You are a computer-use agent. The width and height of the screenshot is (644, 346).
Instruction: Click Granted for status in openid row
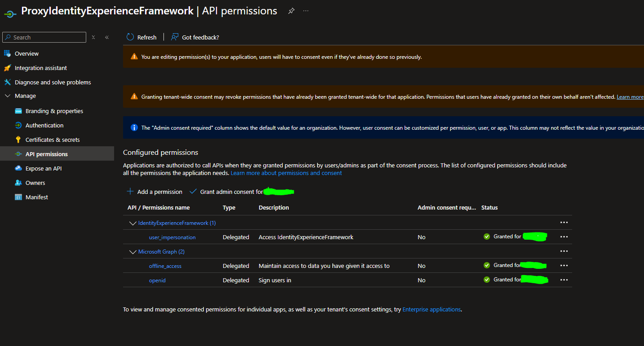pyautogui.click(x=507, y=280)
